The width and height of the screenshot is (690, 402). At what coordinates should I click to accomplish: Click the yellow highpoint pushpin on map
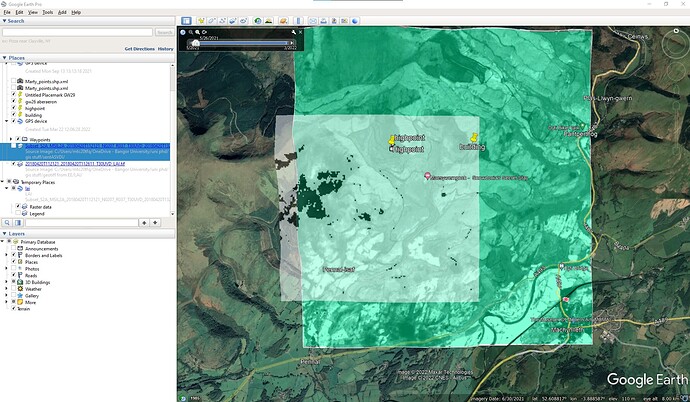pyautogui.click(x=392, y=140)
